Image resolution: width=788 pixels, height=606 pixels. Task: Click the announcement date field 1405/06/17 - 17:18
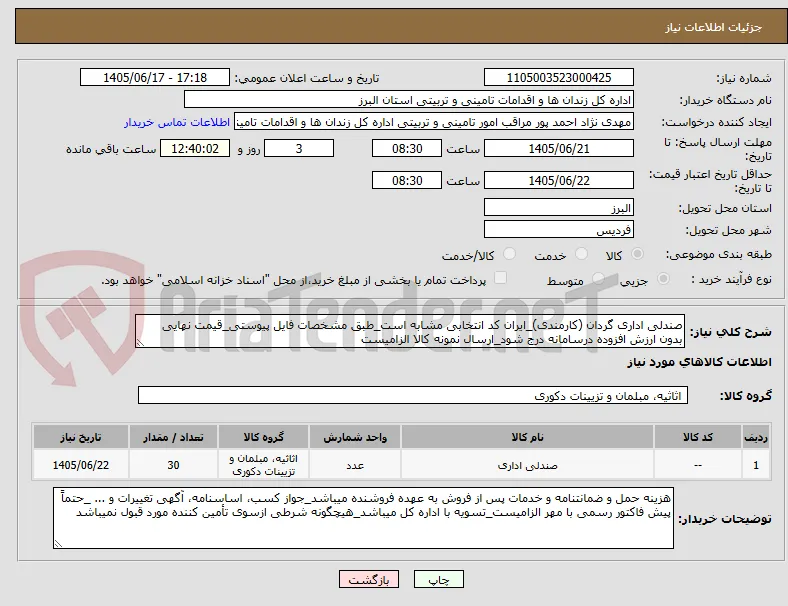point(155,77)
